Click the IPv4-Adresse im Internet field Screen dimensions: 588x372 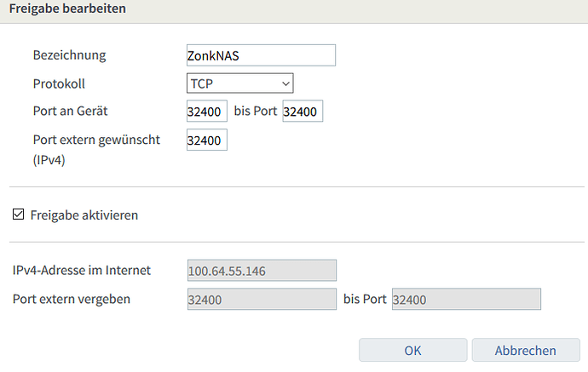[x=261, y=271]
